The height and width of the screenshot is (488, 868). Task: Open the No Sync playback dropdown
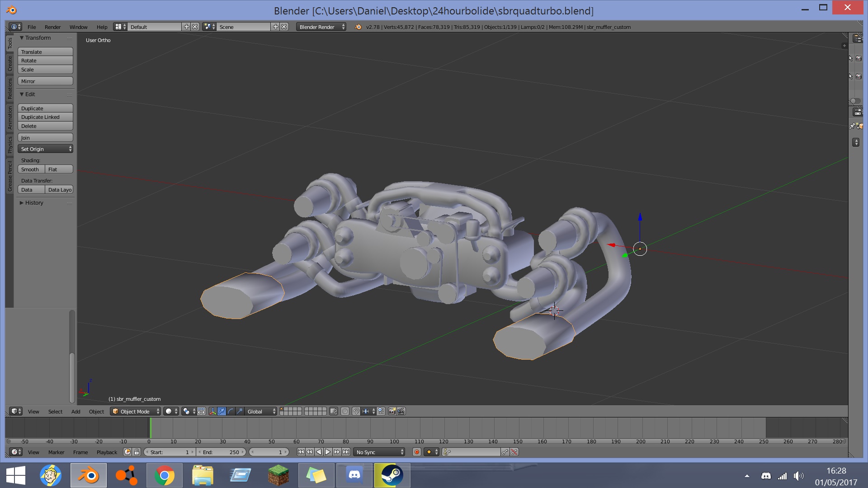[x=379, y=452]
